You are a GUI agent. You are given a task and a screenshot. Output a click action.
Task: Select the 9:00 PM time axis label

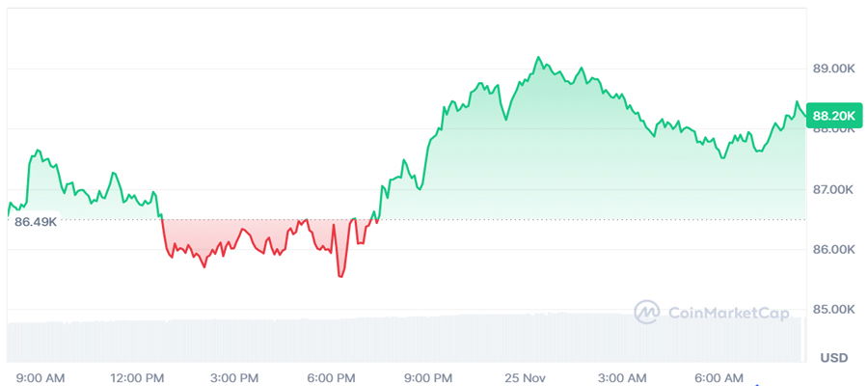pyautogui.click(x=428, y=377)
